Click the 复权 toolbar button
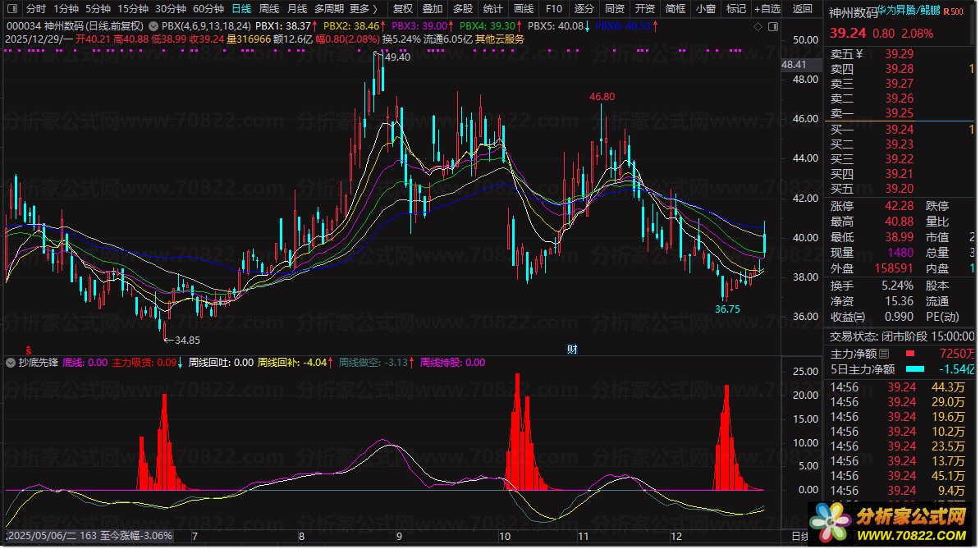This screenshot has height=549, width=980. 402,9
